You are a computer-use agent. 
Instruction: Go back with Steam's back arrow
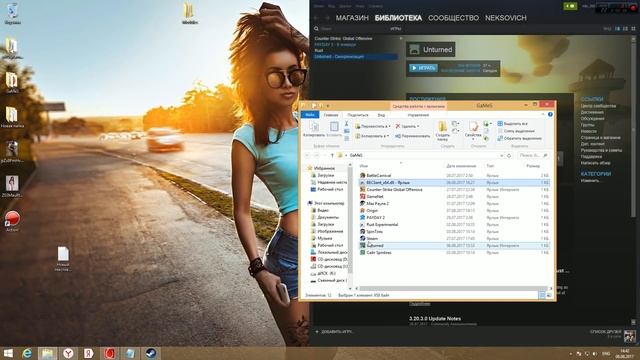(317, 18)
